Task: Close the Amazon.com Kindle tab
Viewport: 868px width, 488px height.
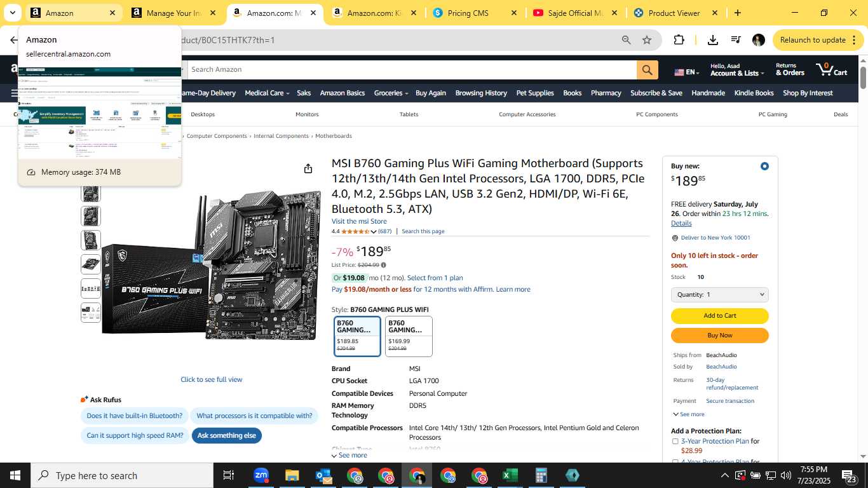Action: (x=413, y=13)
